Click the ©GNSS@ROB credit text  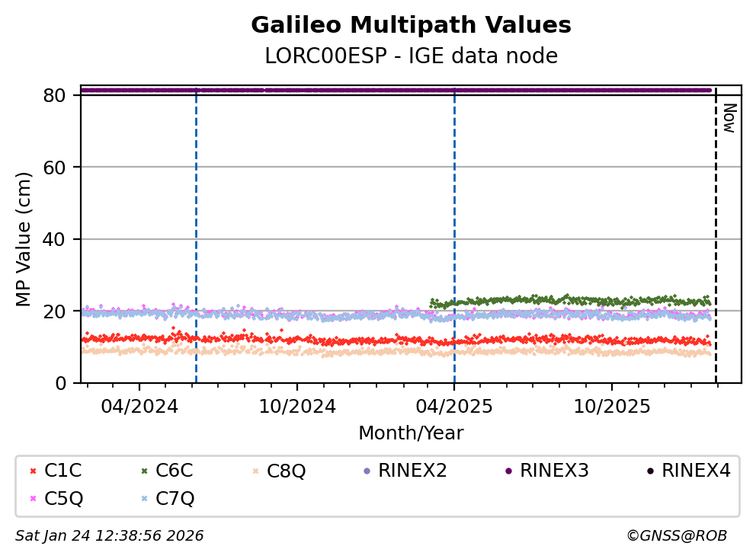[676, 535]
